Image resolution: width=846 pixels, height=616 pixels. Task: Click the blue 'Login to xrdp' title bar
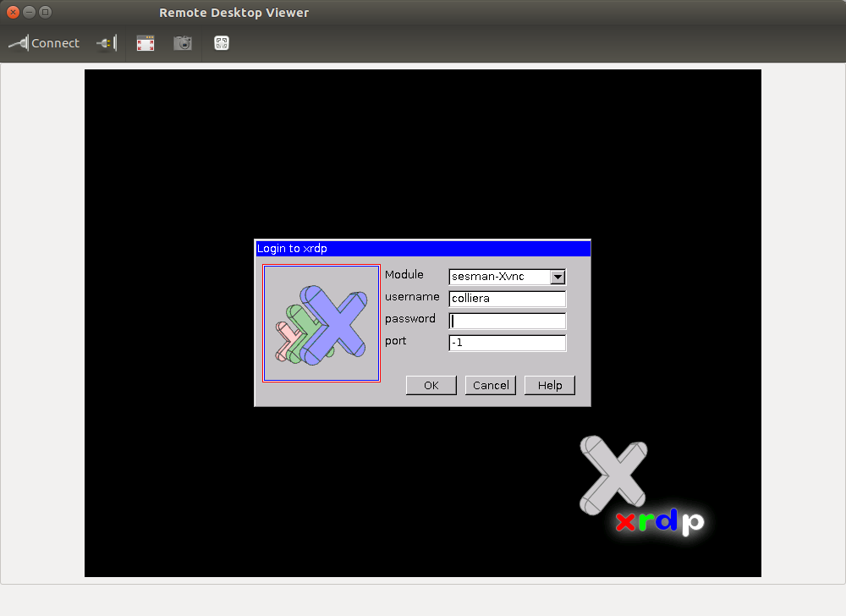click(422, 248)
